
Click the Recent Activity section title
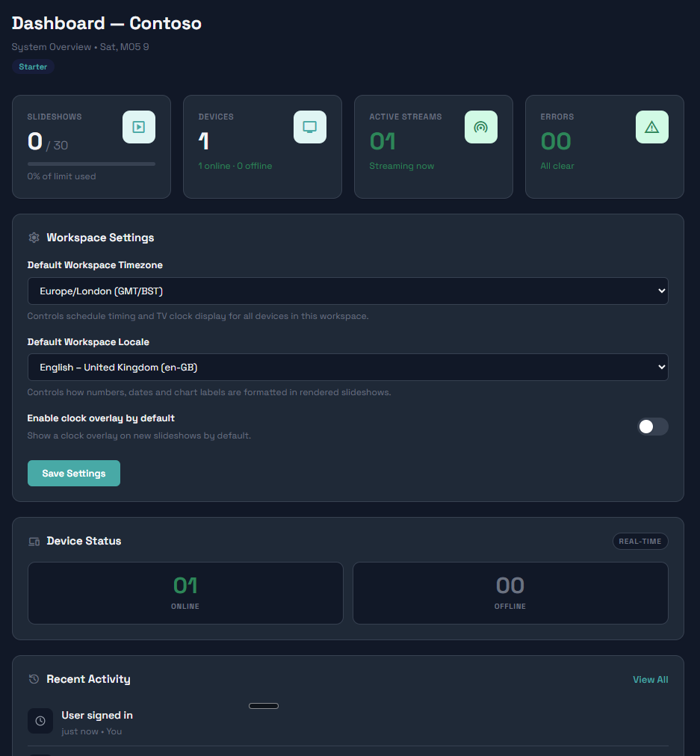coord(89,679)
